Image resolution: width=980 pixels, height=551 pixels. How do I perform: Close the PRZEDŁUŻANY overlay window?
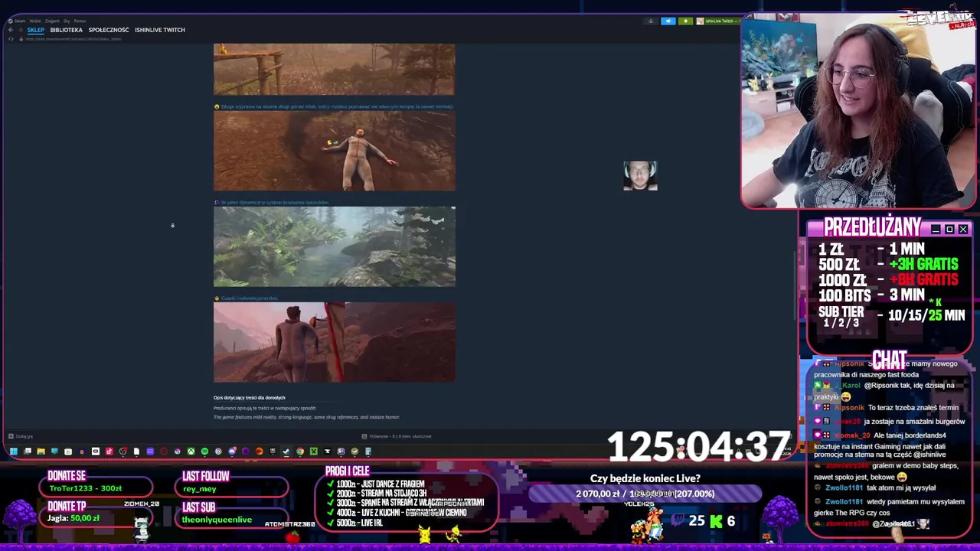963,230
